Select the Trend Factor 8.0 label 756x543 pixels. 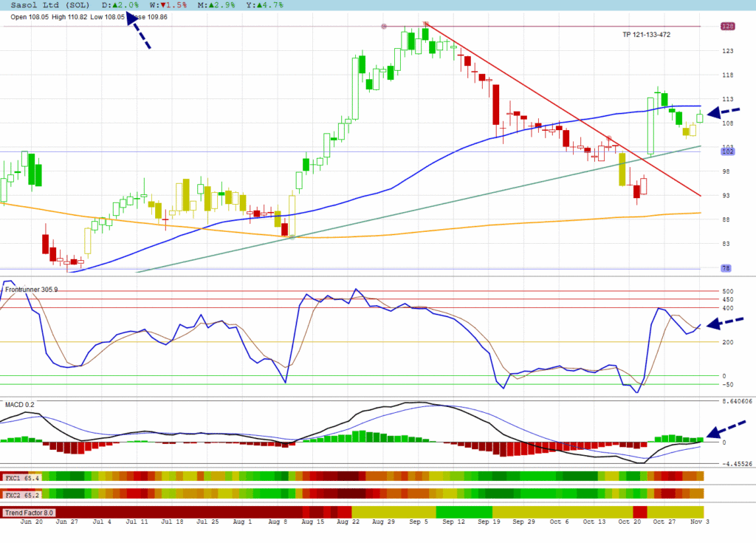28,512
